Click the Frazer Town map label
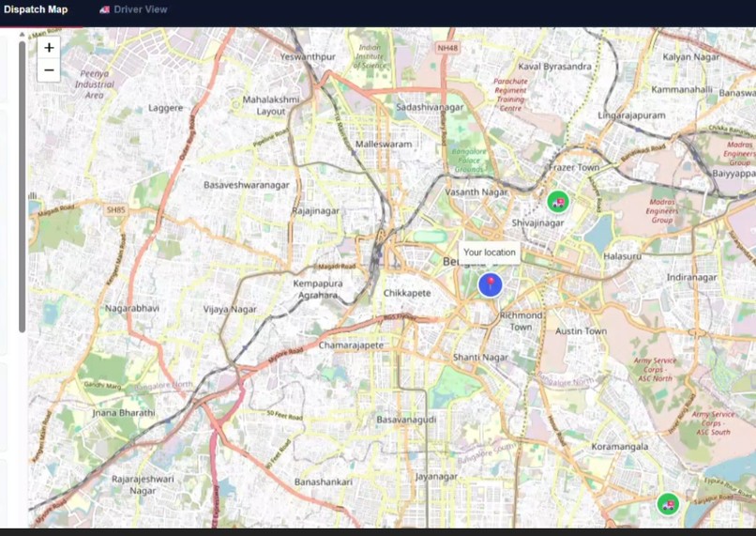756x536 pixels. 574,167
